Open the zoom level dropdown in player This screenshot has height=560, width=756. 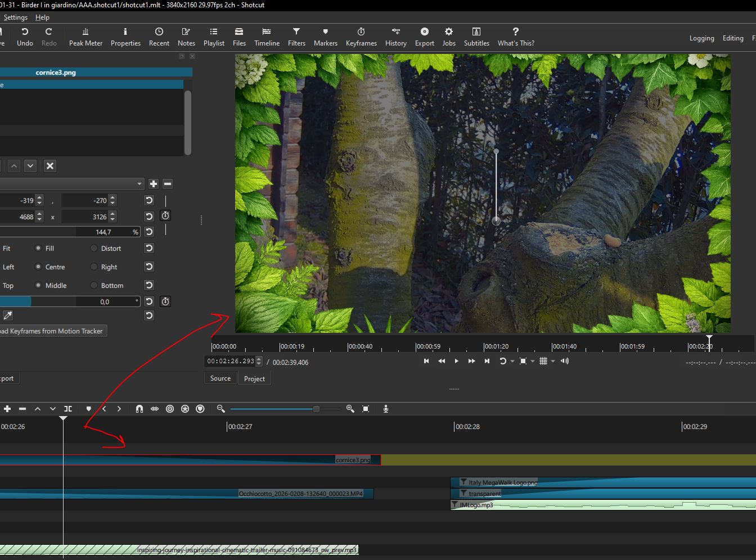coord(532,362)
